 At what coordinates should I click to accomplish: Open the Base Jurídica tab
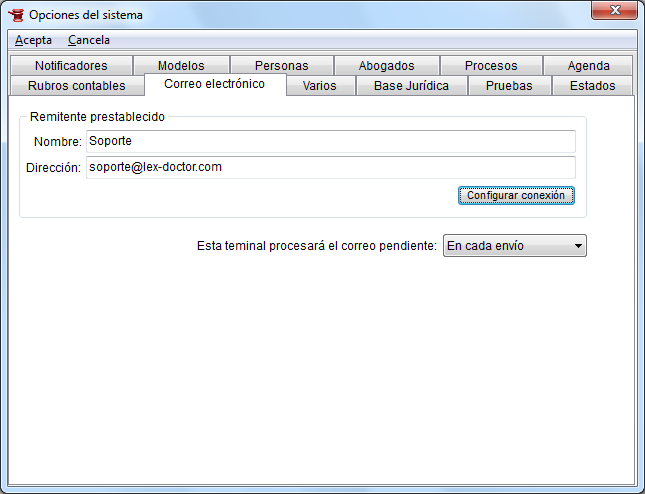click(x=411, y=86)
